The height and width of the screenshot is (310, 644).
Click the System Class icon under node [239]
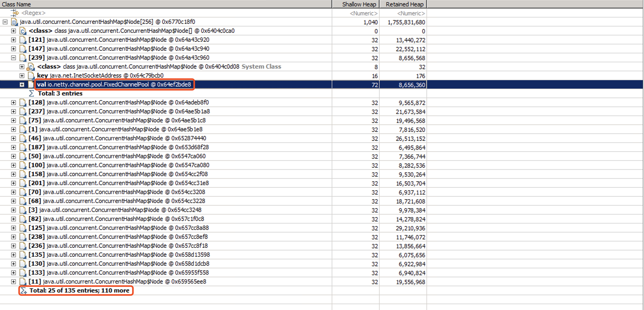pyautogui.click(x=31, y=67)
